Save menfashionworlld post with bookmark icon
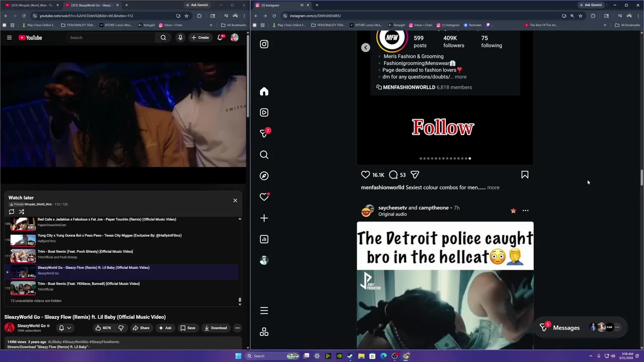 (525, 174)
